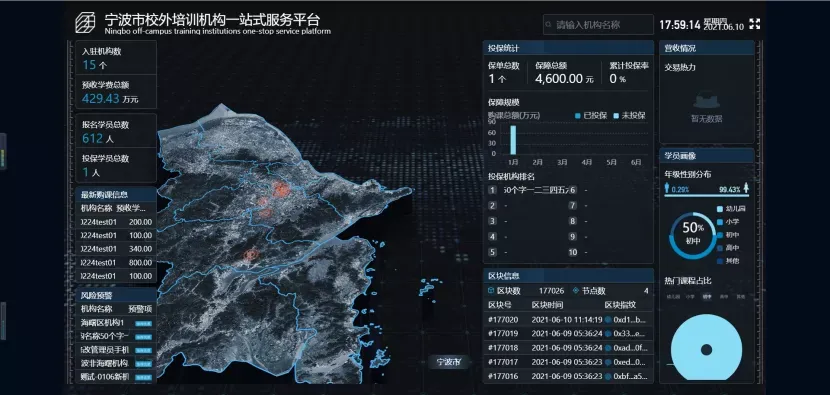
Task: Click rank badge 1 in 投保机构排名
Action: tap(493, 190)
